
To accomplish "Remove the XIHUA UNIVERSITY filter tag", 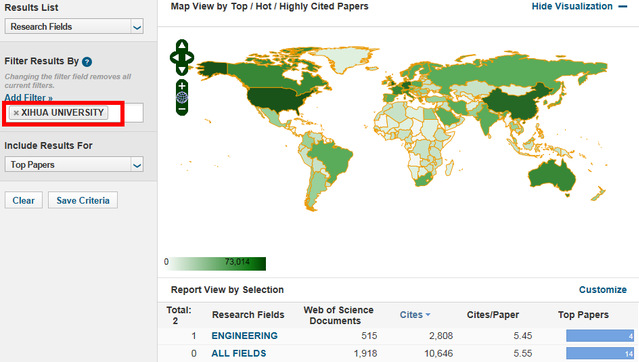I will click(x=16, y=113).
